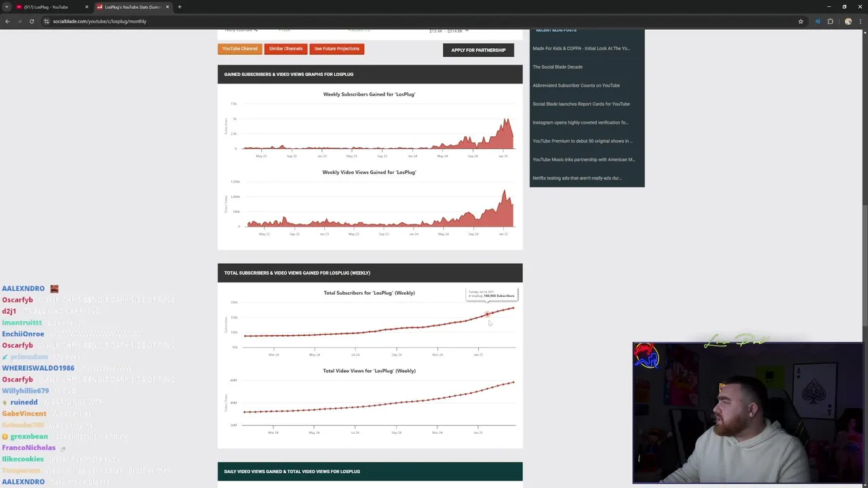Screen dimensions: 868x488
Task: Click the Total Video Views (Weekly) chart title
Action: tap(369, 371)
